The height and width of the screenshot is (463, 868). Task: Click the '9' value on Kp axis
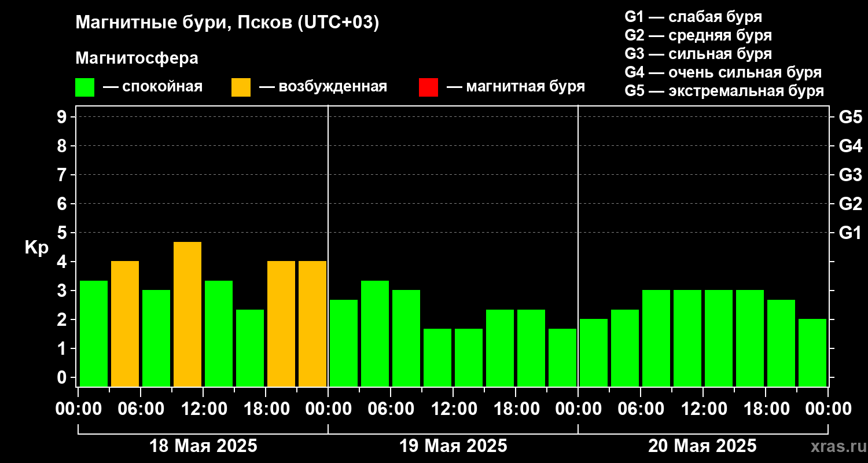point(63,117)
